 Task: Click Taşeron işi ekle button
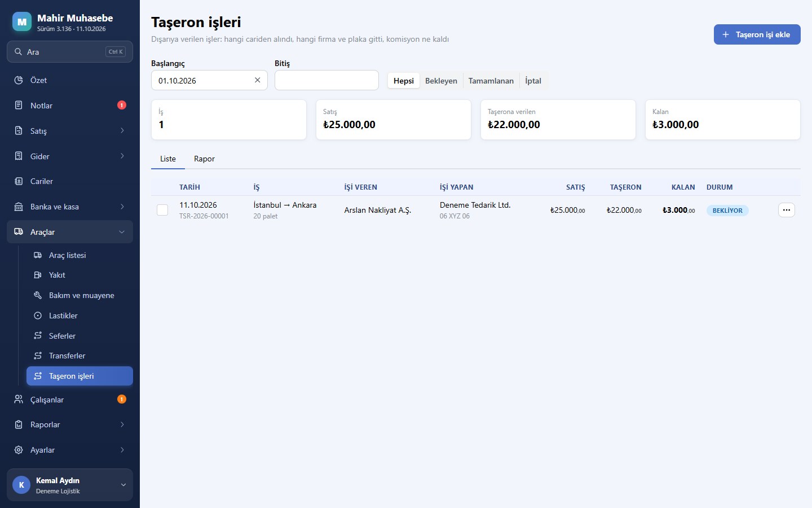click(x=757, y=34)
